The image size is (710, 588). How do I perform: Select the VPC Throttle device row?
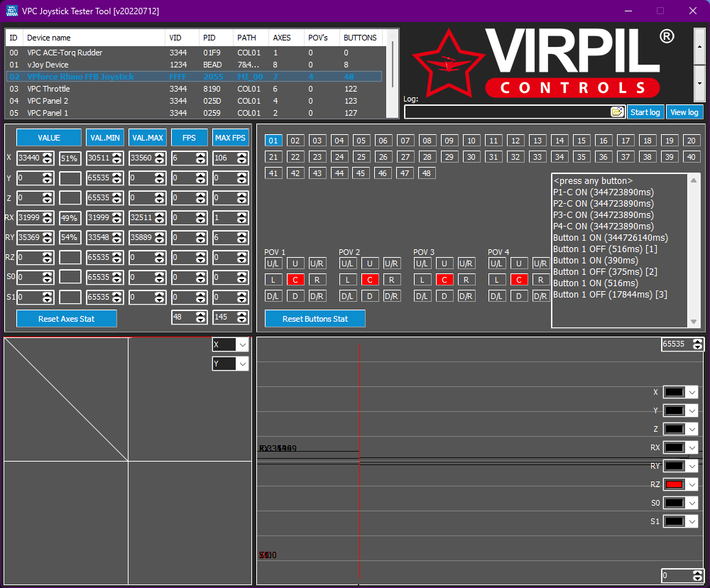pos(195,89)
